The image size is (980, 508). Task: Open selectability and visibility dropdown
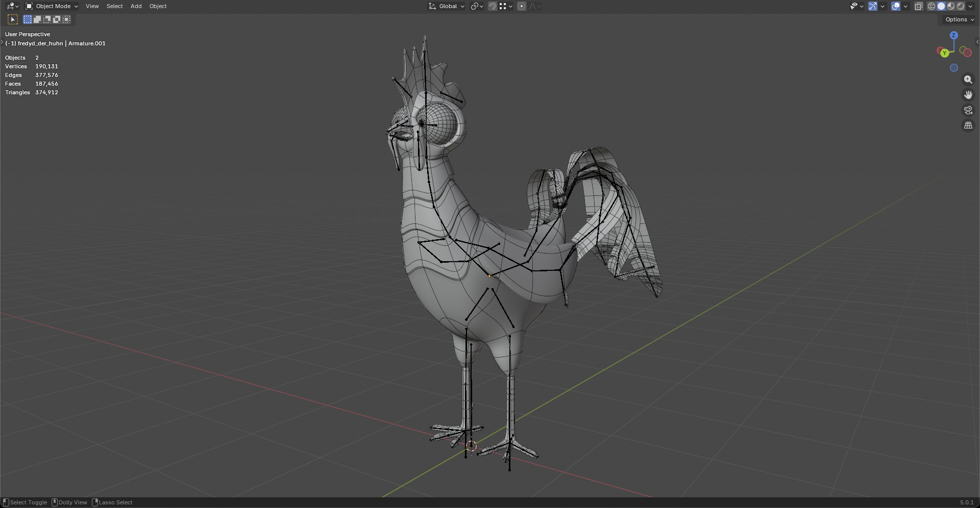pyautogui.click(x=856, y=6)
